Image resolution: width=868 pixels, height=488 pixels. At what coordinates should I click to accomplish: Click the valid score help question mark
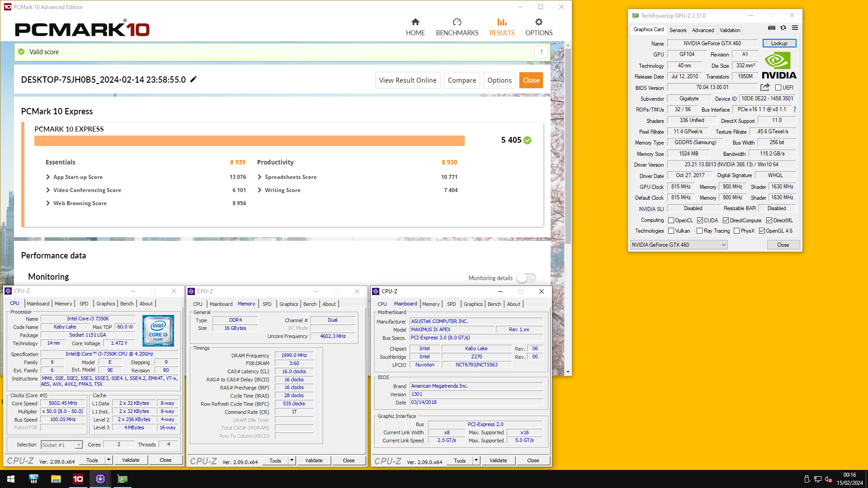coord(541,52)
